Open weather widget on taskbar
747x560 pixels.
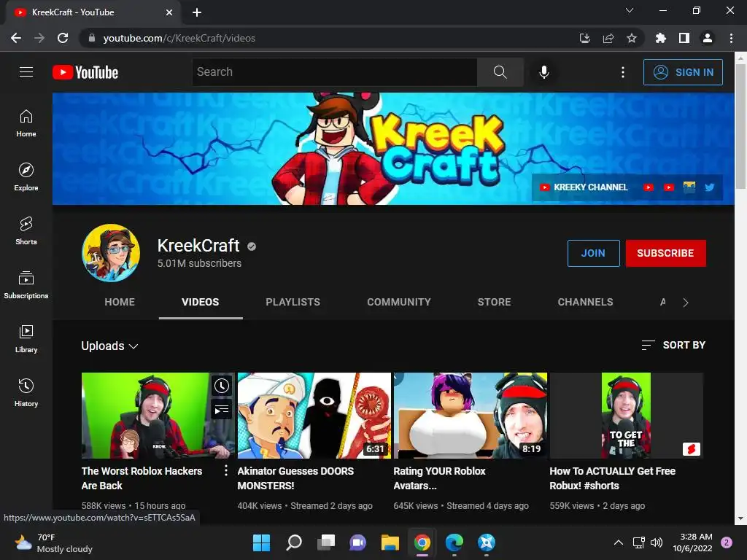coord(53,542)
